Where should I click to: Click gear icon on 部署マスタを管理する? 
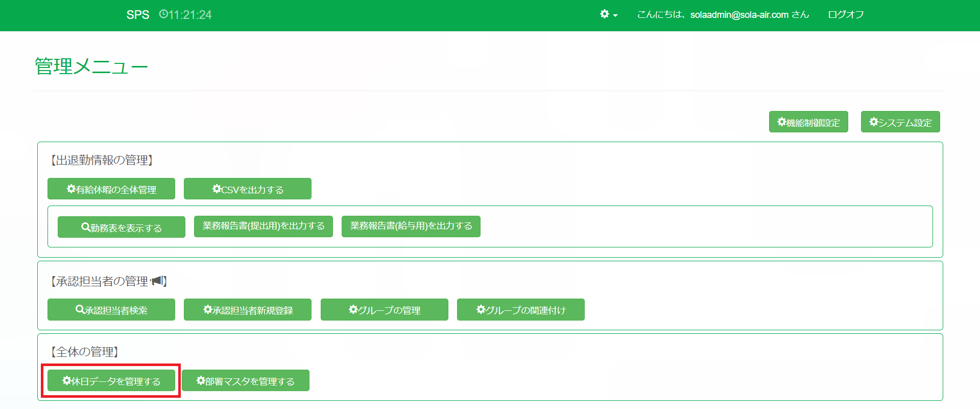coord(201,380)
